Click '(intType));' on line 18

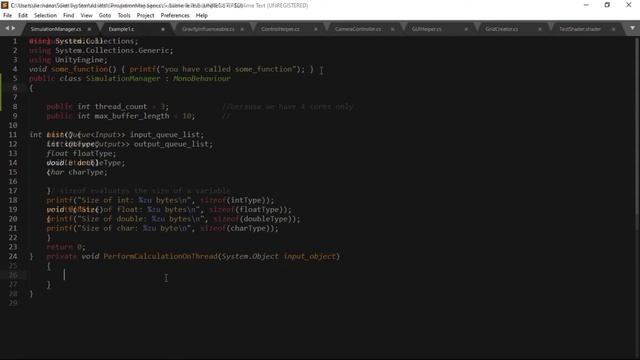pyautogui.click(x=251, y=200)
